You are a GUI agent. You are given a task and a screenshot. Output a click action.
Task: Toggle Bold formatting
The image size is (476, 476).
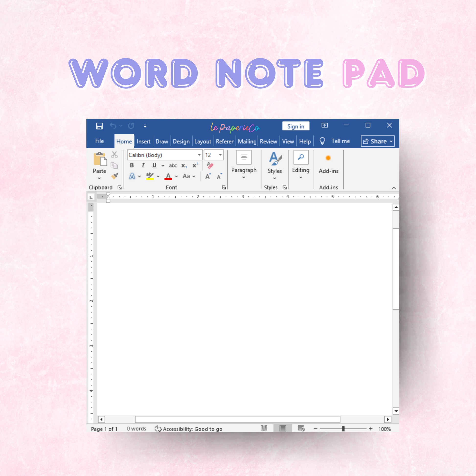tap(132, 165)
